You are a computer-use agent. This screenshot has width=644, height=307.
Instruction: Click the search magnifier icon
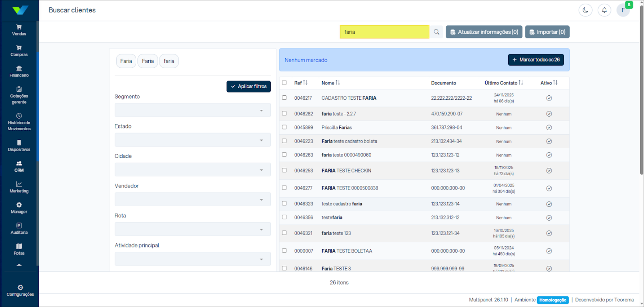tap(436, 32)
